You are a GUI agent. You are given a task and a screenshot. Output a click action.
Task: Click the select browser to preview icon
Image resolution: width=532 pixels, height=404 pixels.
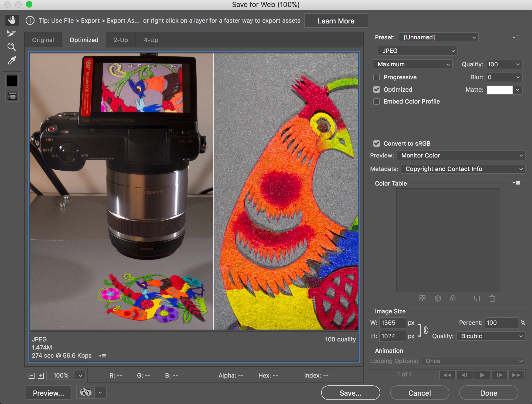(x=85, y=393)
